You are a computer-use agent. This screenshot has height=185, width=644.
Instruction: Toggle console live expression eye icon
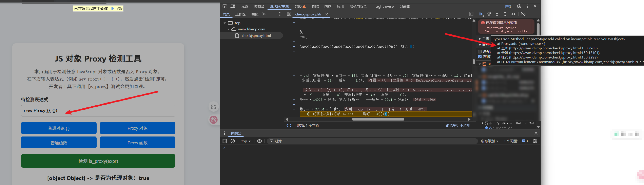pos(260,141)
